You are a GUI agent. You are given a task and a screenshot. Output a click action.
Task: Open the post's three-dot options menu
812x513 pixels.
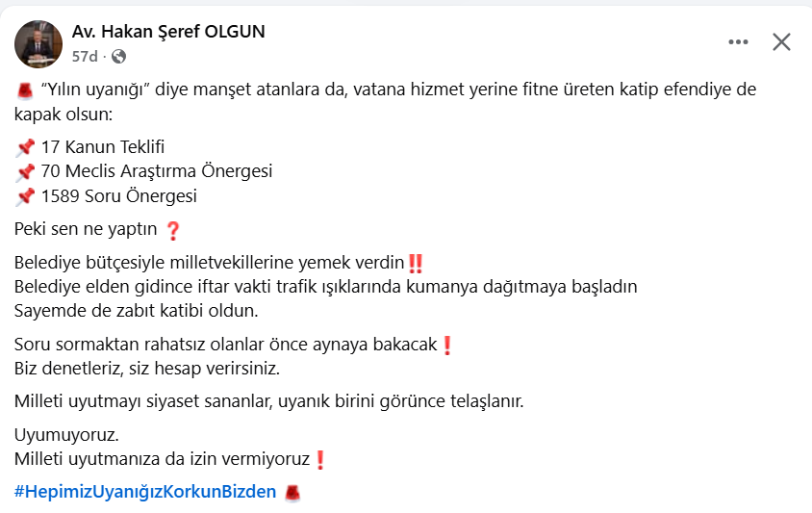point(738,41)
